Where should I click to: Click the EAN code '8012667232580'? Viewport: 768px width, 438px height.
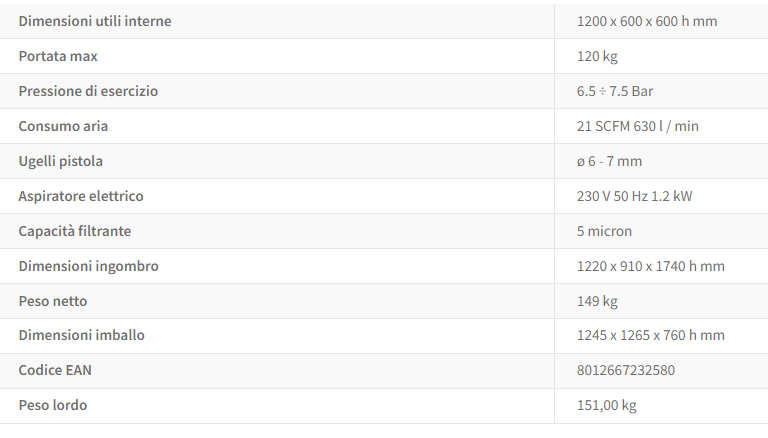pos(626,370)
